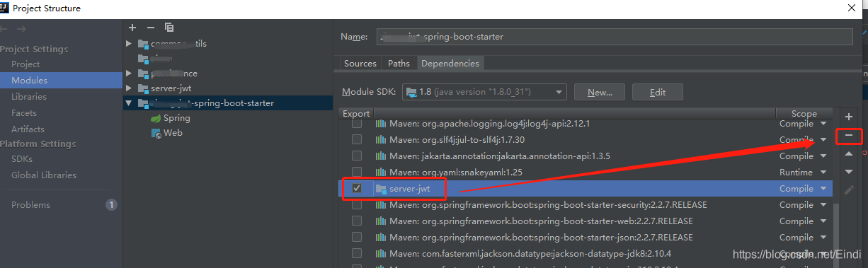Remove selected module with minus icon
The image size is (868, 268).
point(150,28)
